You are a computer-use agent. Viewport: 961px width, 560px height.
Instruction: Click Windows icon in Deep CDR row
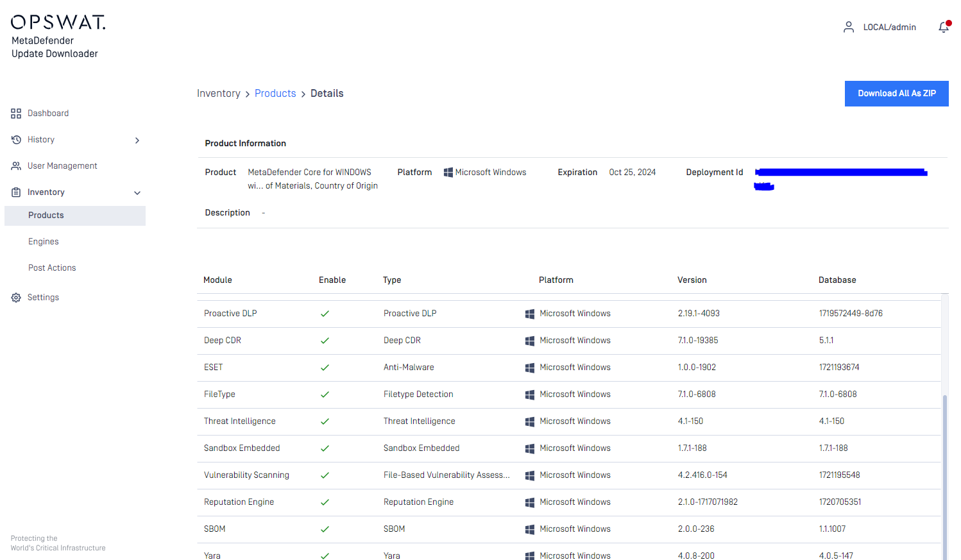[530, 341]
